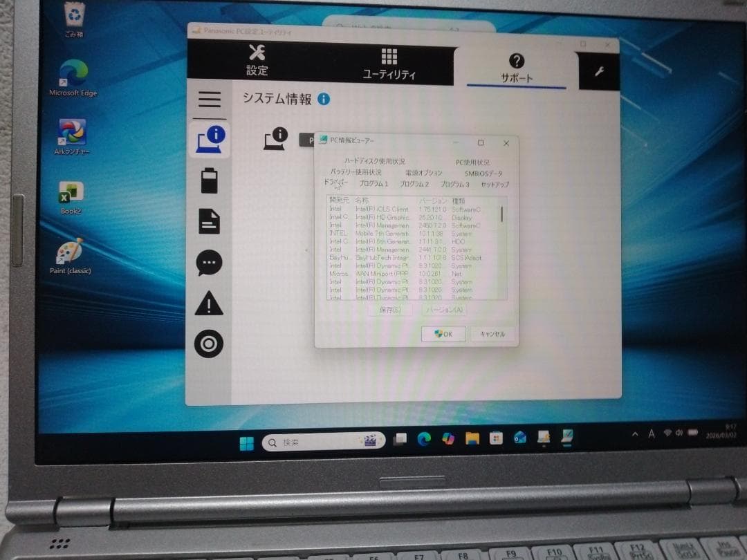Image resolution: width=747 pixels, height=560 pixels.
Task: Click the 開発元 column header
Action: point(339,200)
